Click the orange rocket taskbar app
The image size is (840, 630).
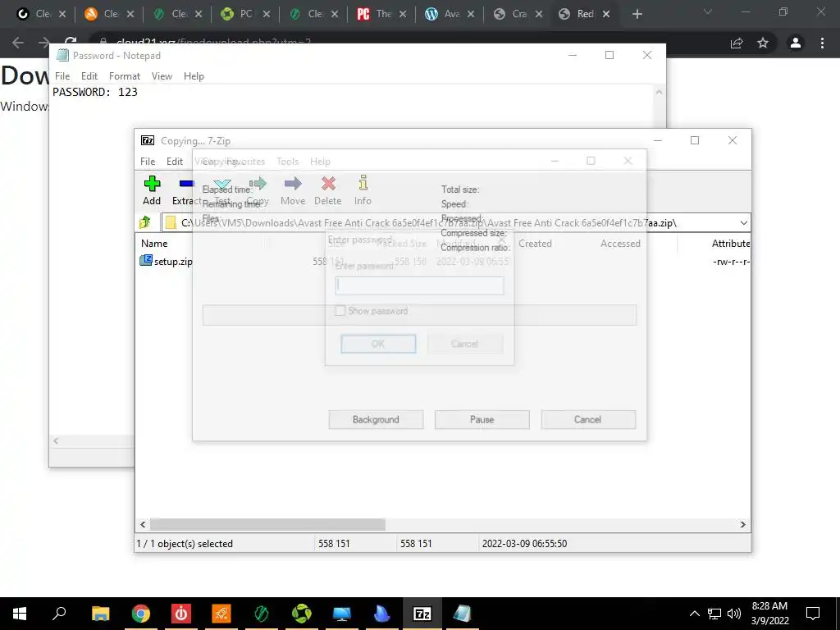(221, 614)
